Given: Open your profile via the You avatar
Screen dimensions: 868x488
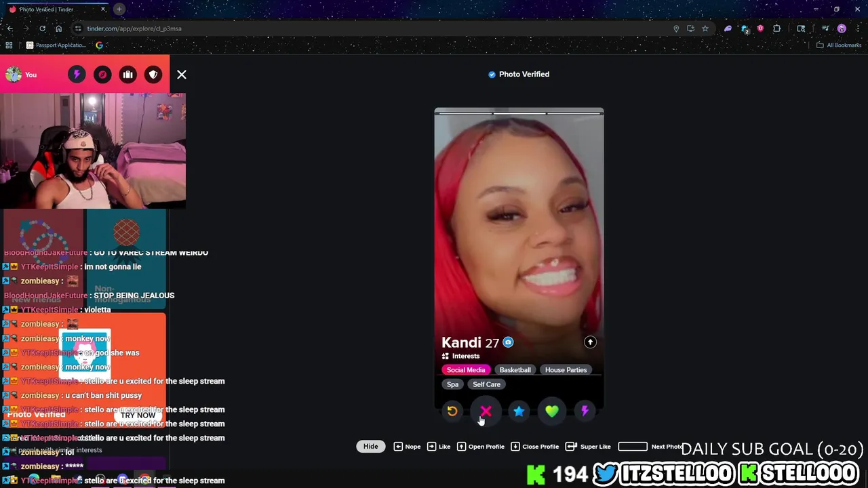Looking at the screenshot, I should [14, 75].
